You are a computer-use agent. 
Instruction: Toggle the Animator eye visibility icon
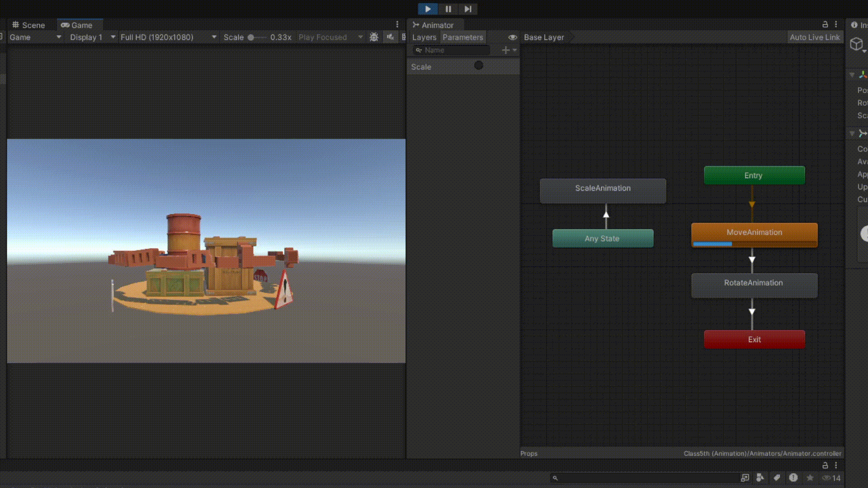click(x=512, y=37)
